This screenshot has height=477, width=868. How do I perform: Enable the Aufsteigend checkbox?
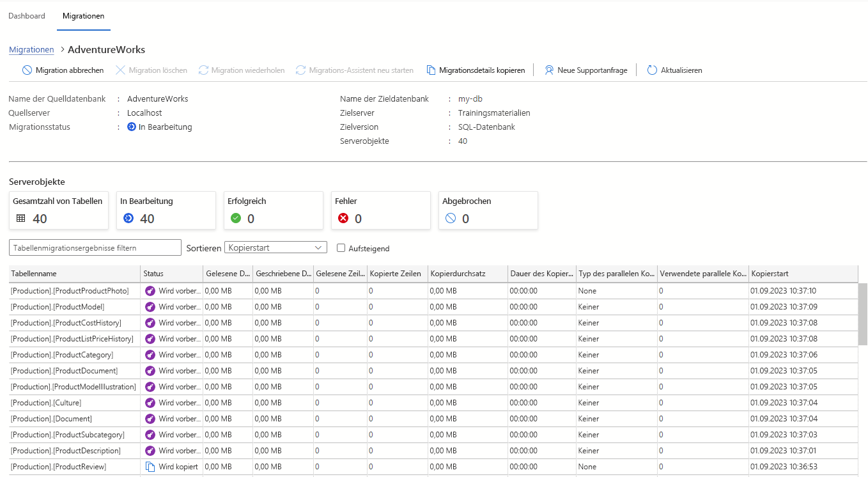(x=341, y=247)
